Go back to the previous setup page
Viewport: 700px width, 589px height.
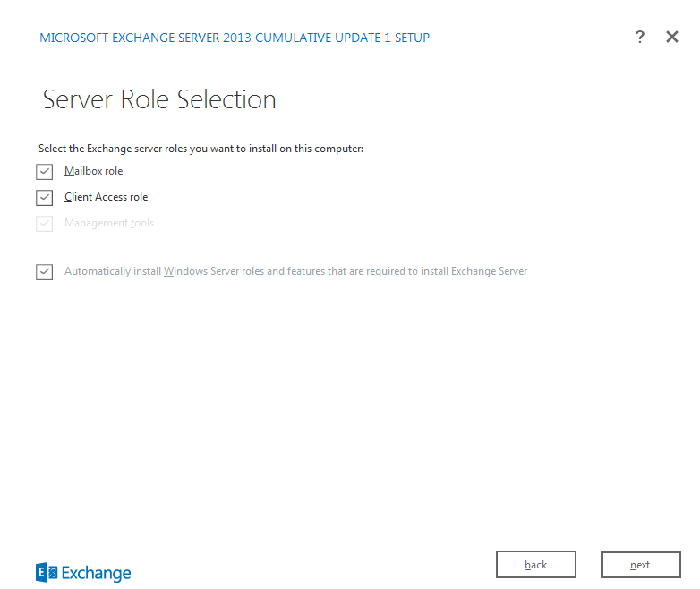[535, 565]
